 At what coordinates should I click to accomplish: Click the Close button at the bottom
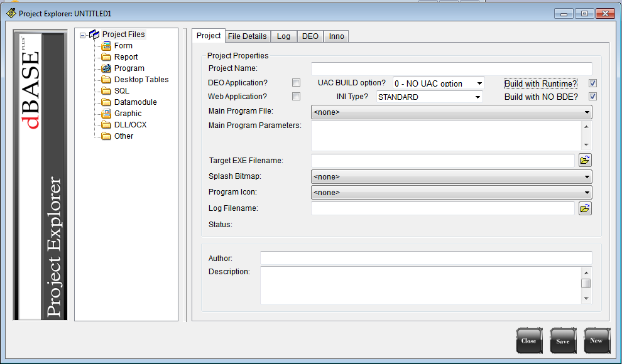pyautogui.click(x=529, y=341)
